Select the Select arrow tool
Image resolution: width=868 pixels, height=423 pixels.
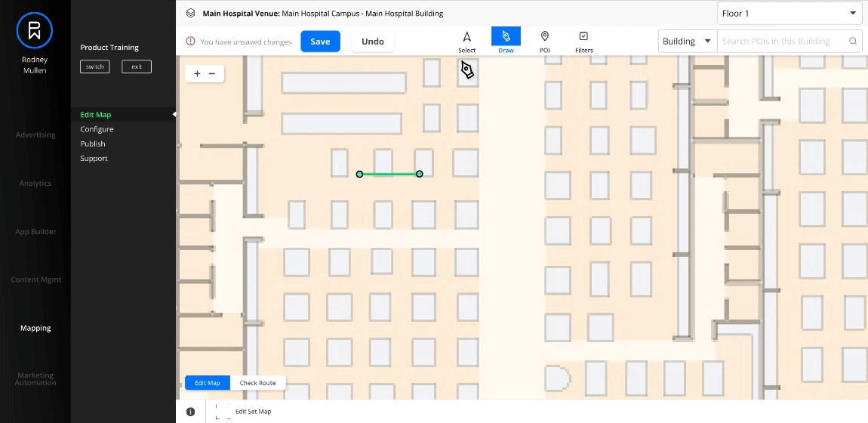point(466,42)
